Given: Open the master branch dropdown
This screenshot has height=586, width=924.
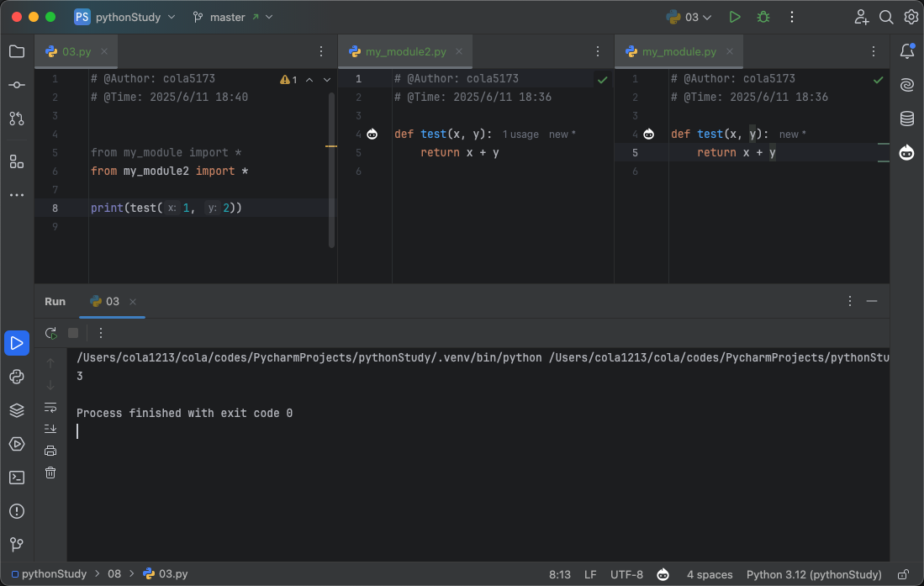Looking at the screenshot, I should pos(233,17).
